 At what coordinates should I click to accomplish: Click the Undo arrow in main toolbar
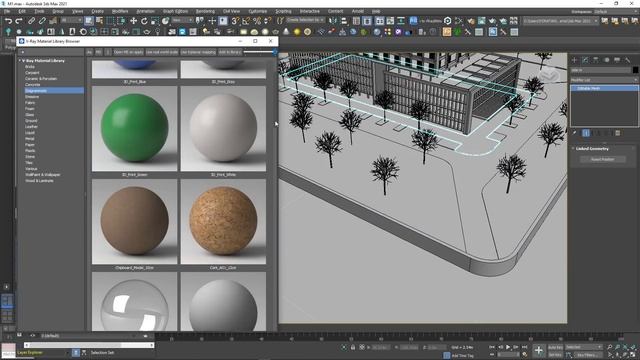pyautogui.click(x=8, y=21)
